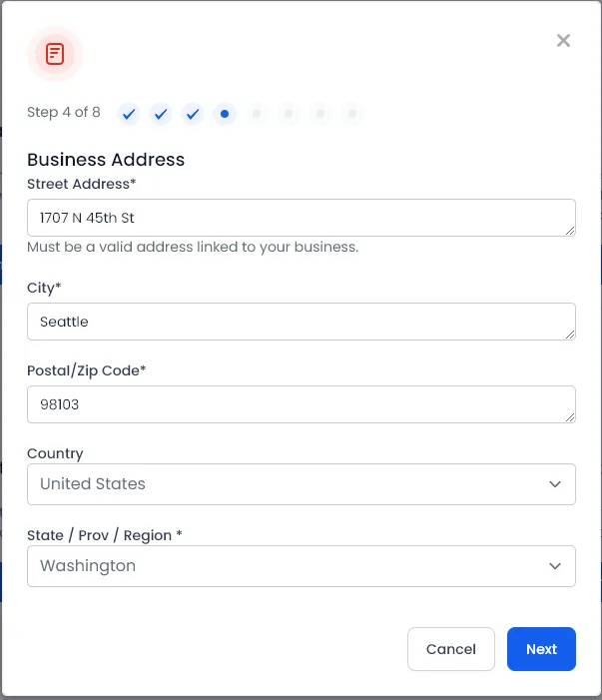The width and height of the screenshot is (602, 700).
Task: Click the Street Address input field
Action: tap(301, 218)
